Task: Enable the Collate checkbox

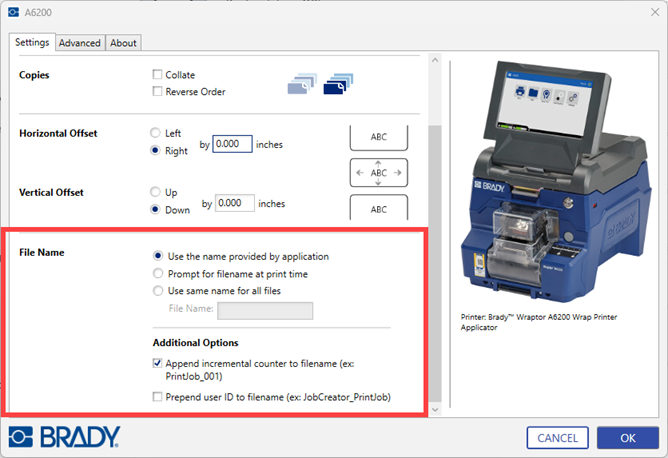Action: point(157,75)
